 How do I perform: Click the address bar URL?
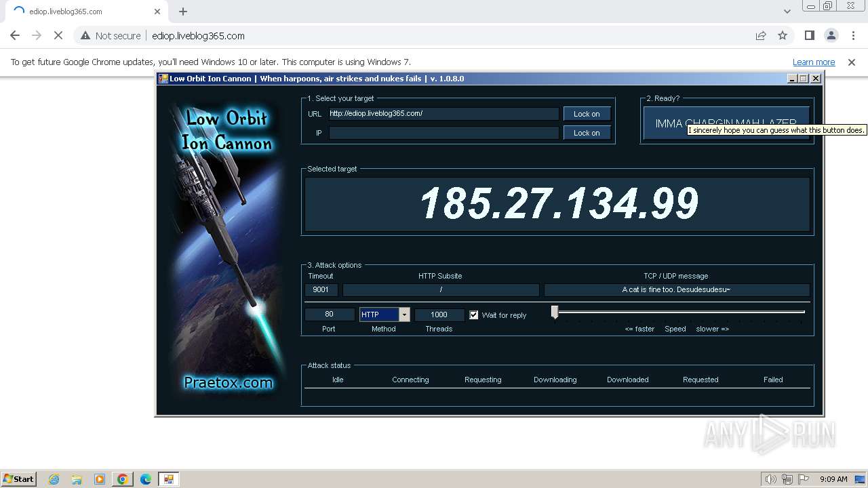coord(198,35)
